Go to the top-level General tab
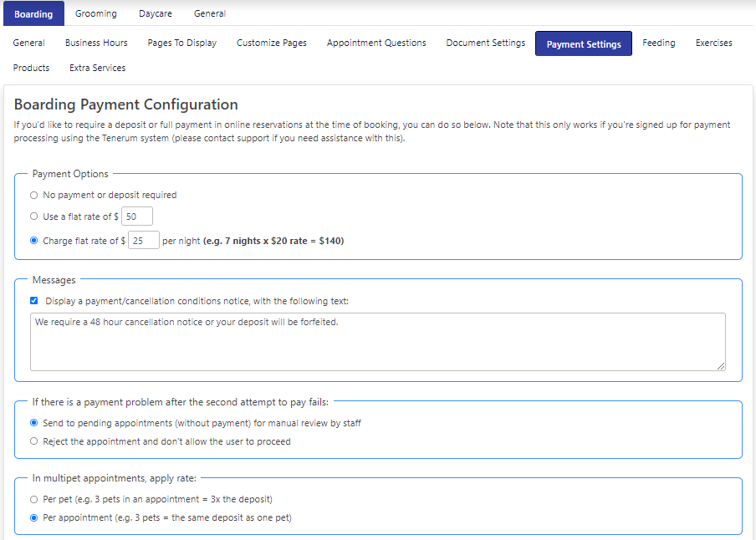The height and width of the screenshot is (540, 756). click(x=210, y=13)
